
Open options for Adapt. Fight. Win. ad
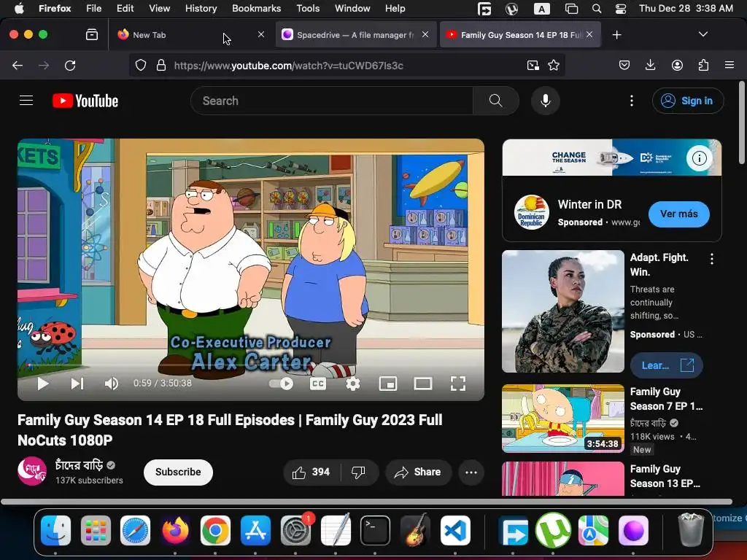pyautogui.click(x=711, y=259)
